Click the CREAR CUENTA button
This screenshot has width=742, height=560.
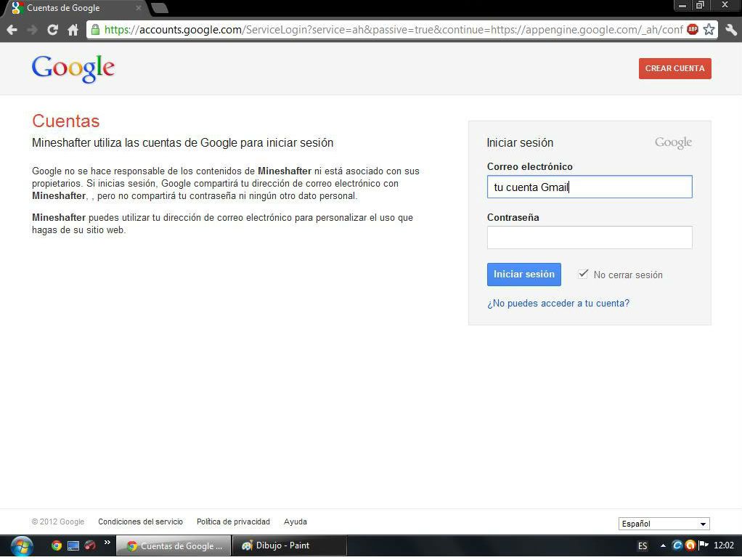click(x=674, y=69)
